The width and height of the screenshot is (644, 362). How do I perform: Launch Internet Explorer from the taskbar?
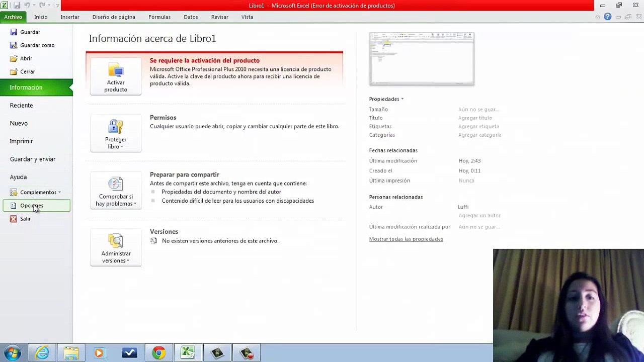tap(42, 353)
